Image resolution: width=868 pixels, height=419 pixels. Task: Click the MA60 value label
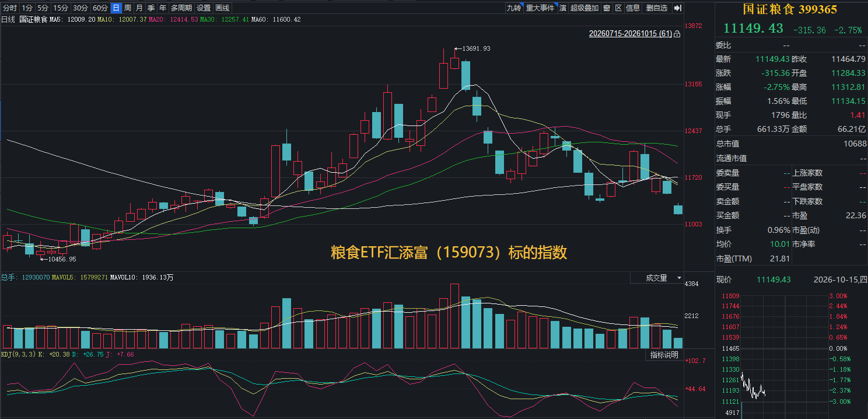coord(276,20)
